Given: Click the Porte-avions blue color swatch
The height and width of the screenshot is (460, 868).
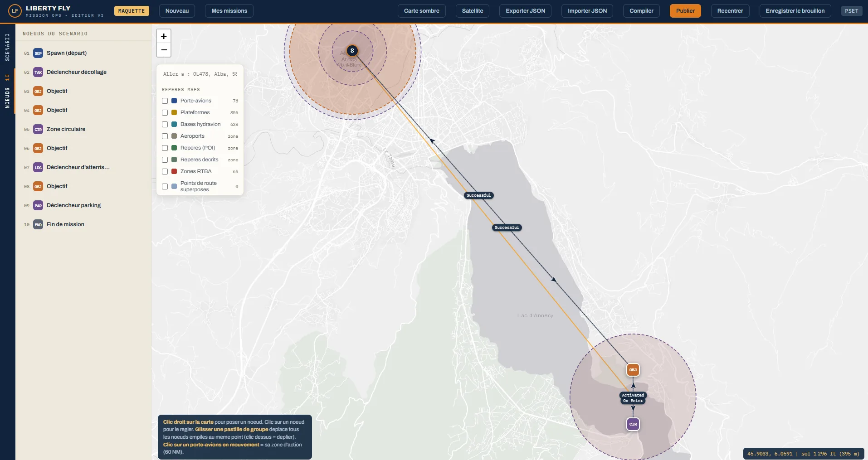Looking at the screenshot, I should [x=174, y=101].
